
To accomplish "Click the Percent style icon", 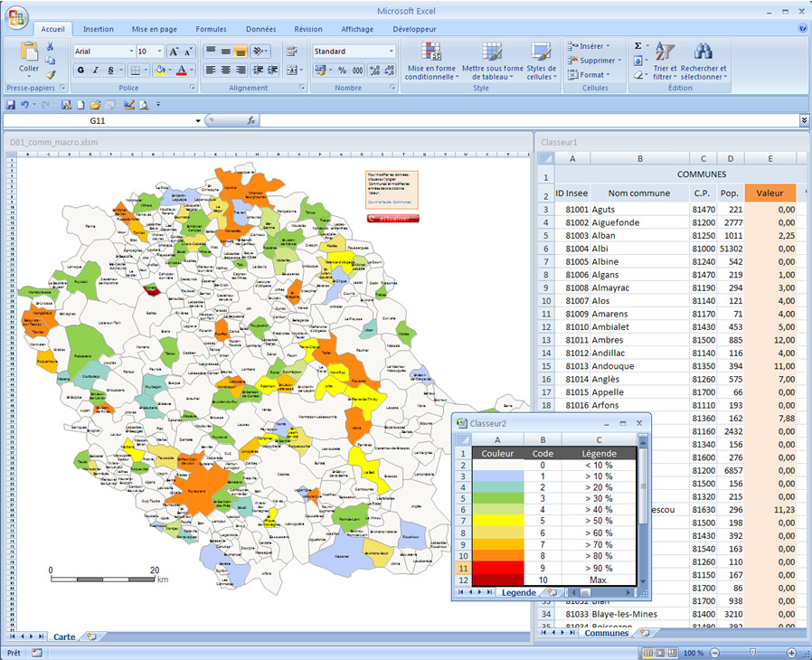I will (x=343, y=71).
